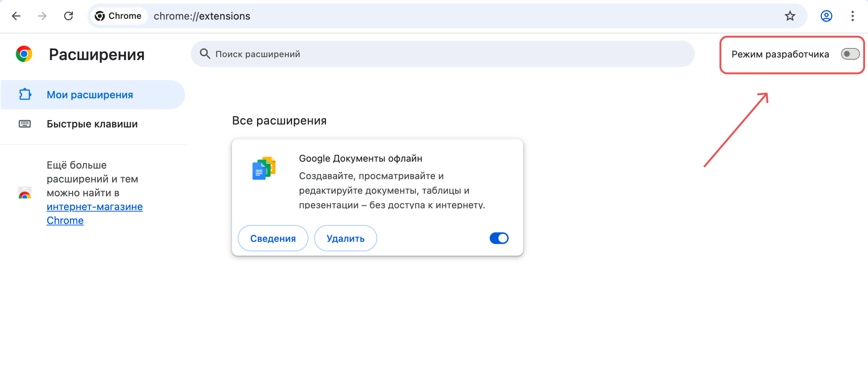Click the puzzle piece icon for Мои расширения

coord(25,94)
